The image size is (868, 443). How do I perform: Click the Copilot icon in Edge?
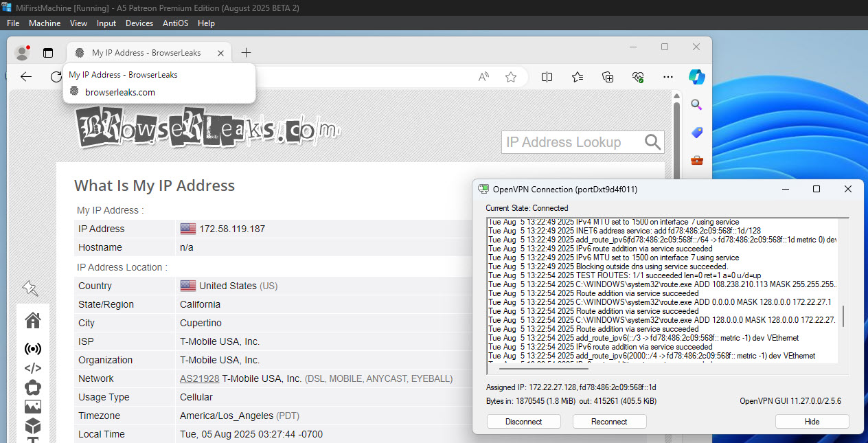click(697, 77)
